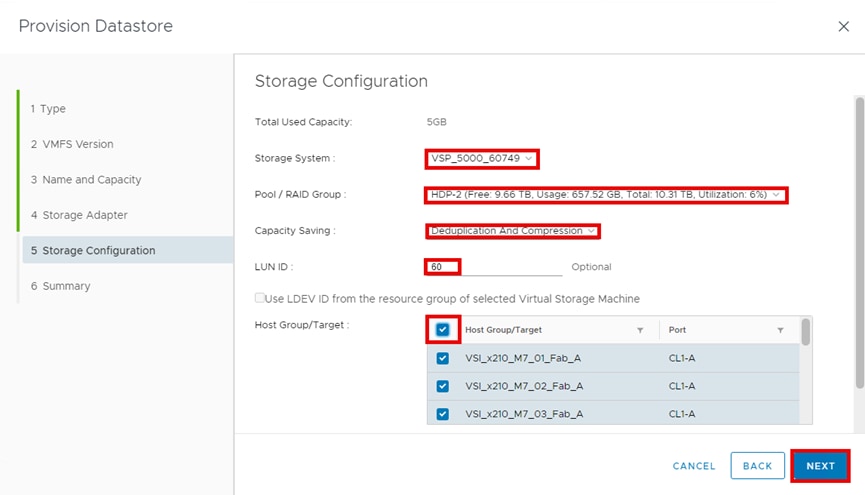The width and height of the screenshot is (865, 495).
Task: Select step 6 Summary
Action: pyautogui.click(x=66, y=286)
